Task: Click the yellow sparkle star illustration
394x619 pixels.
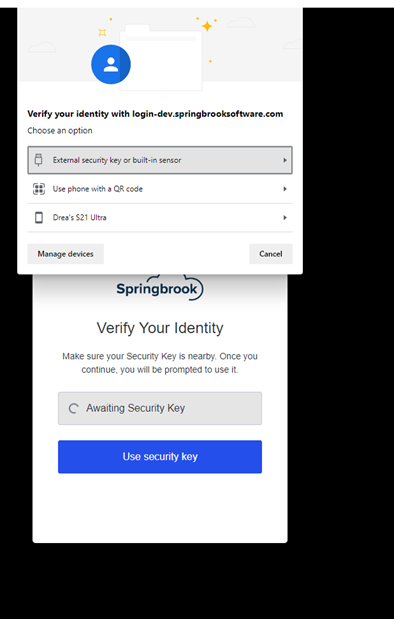Action: (207, 26)
